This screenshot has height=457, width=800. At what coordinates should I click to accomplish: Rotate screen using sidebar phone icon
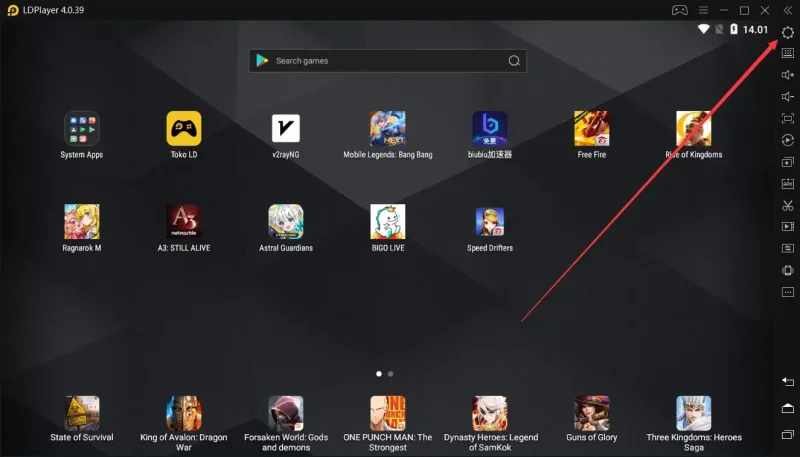(788, 270)
